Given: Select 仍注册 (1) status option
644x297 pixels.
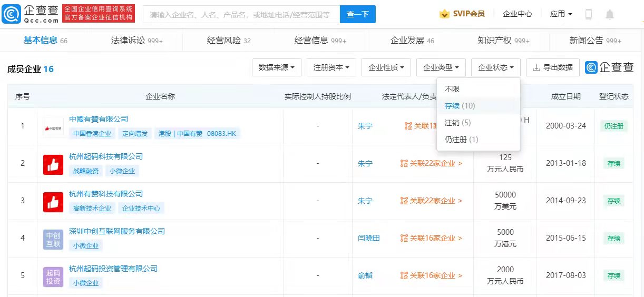Looking at the screenshot, I should click(479, 140).
